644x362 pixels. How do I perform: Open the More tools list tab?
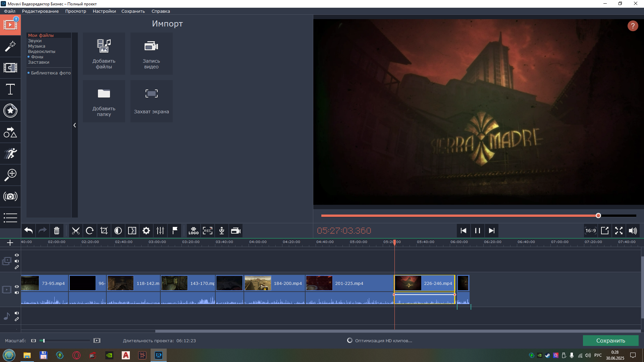coord(10,218)
